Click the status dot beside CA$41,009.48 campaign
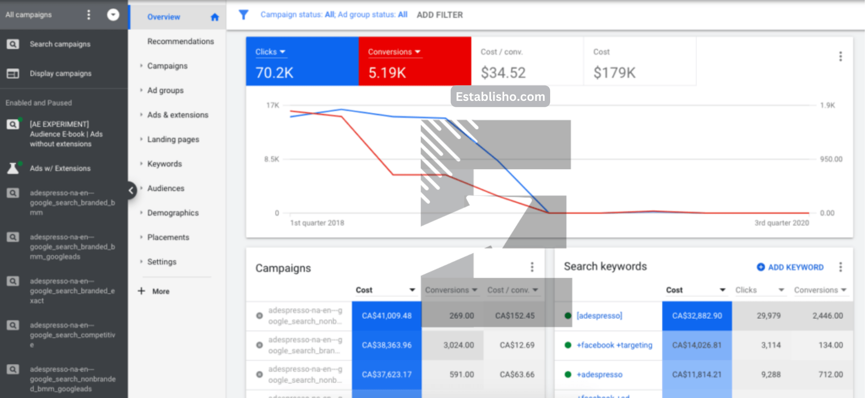Image resolution: width=868 pixels, height=398 pixels. click(259, 316)
